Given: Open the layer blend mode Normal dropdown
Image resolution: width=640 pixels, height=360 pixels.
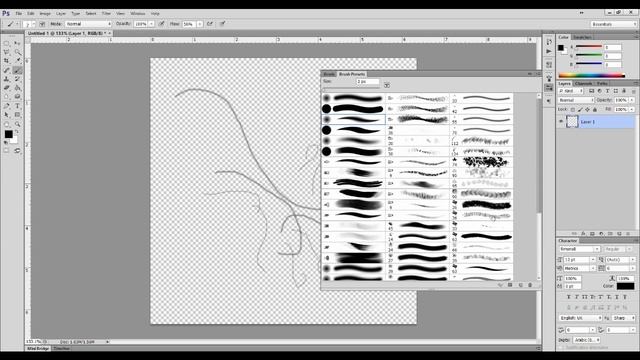Looking at the screenshot, I should [x=576, y=100].
